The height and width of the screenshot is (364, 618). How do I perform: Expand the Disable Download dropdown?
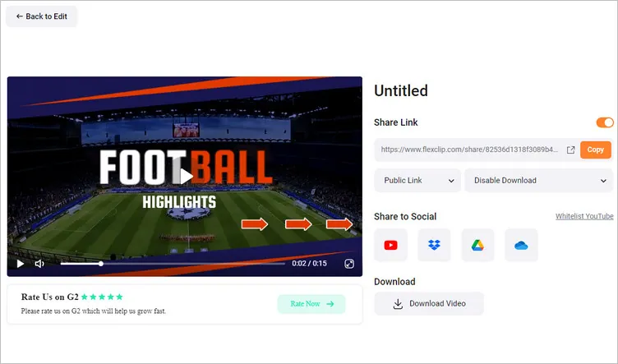pos(539,181)
